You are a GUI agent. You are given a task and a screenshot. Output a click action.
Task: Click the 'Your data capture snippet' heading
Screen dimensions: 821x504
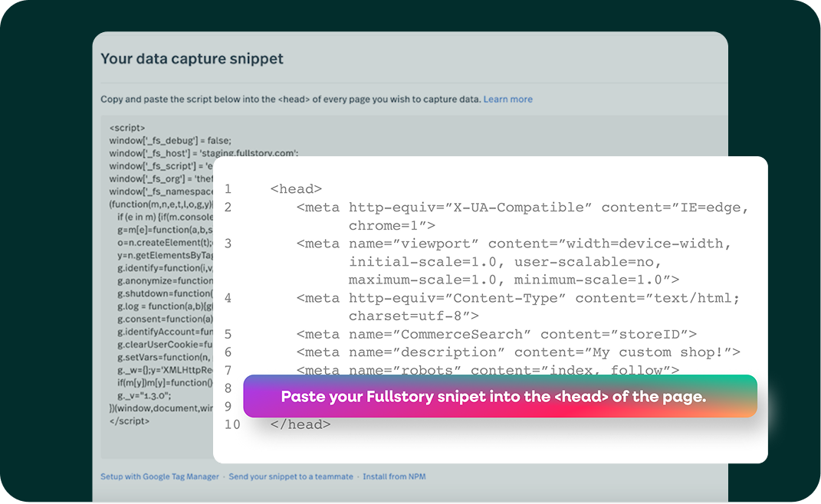click(192, 59)
